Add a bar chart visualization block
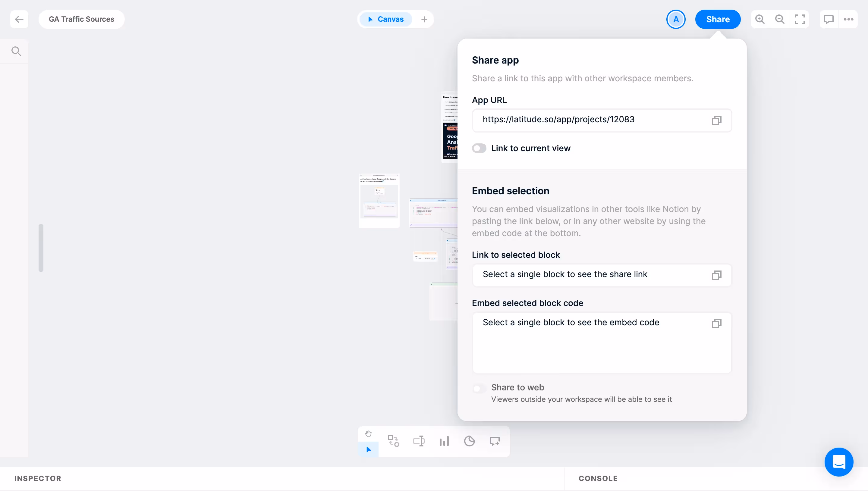868x491 pixels. point(444,441)
